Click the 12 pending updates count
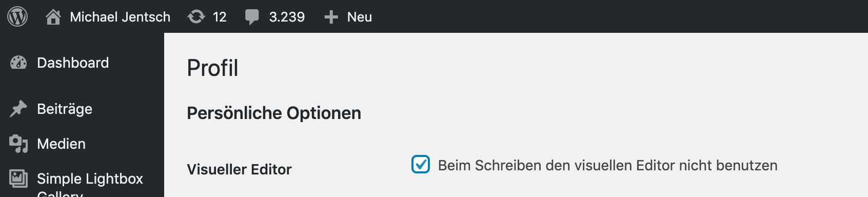The image size is (868, 197). pyautogui.click(x=220, y=17)
